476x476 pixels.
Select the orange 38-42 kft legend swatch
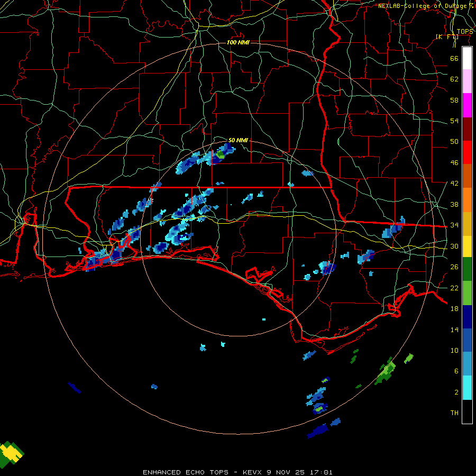467,200
